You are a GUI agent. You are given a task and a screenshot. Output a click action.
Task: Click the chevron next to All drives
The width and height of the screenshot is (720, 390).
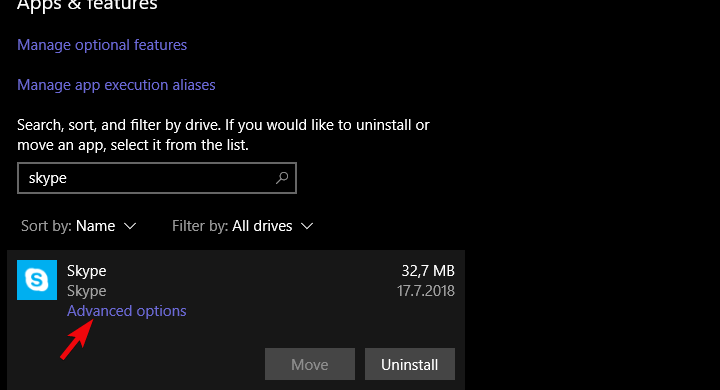[307, 226]
